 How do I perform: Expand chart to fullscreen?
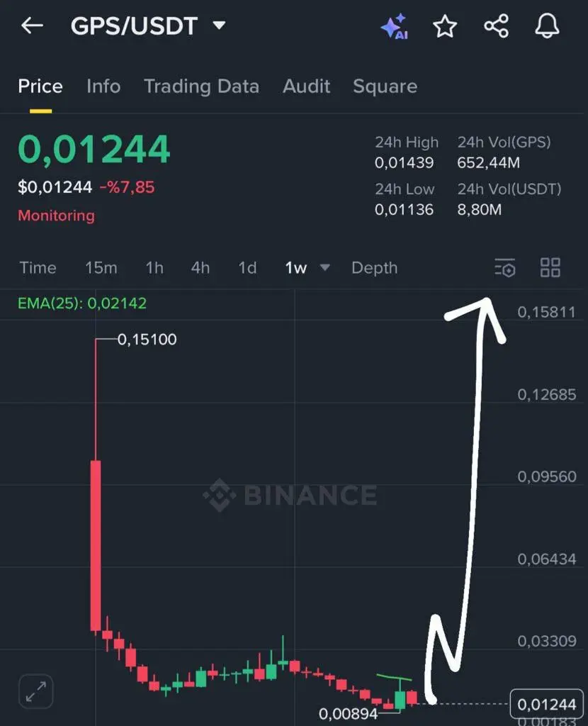pyautogui.click(x=35, y=691)
